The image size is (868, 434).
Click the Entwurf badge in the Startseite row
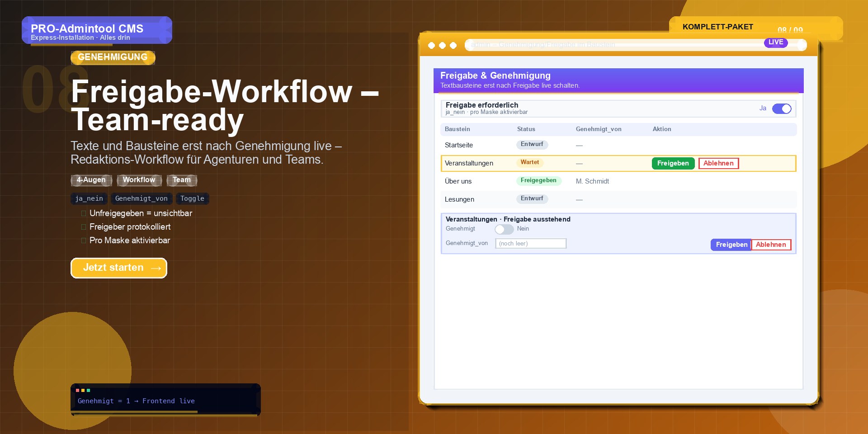point(532,145)
